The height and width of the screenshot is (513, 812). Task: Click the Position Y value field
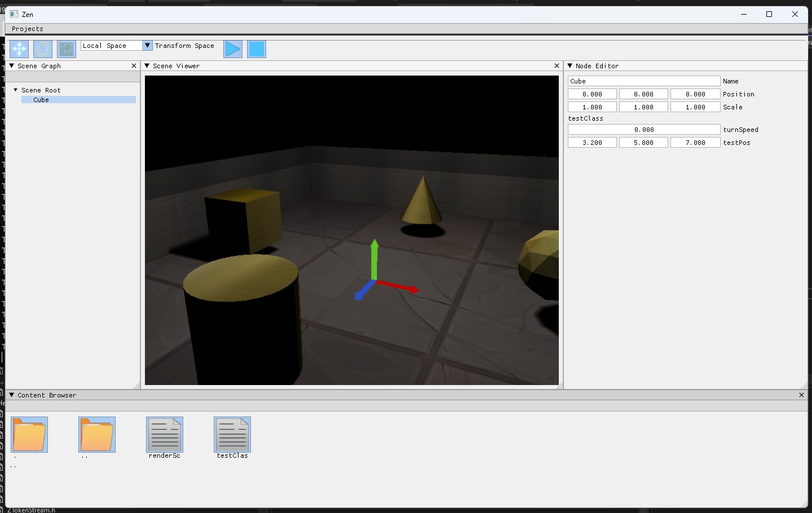tap(643, 94)
